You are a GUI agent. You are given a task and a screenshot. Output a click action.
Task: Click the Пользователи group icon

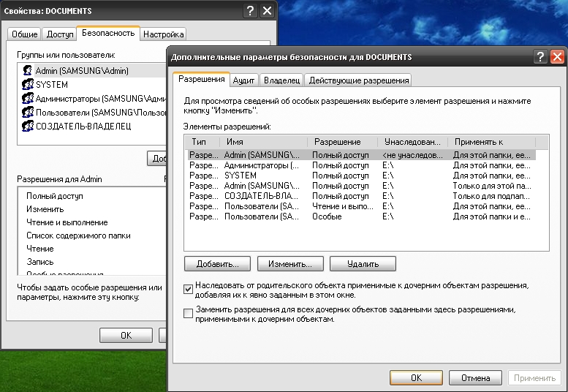click(28, 113)
